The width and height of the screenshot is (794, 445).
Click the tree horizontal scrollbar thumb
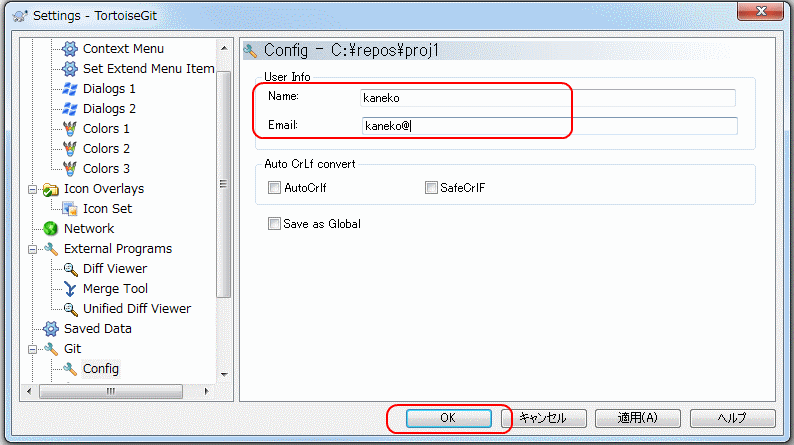tap(111, 391)
